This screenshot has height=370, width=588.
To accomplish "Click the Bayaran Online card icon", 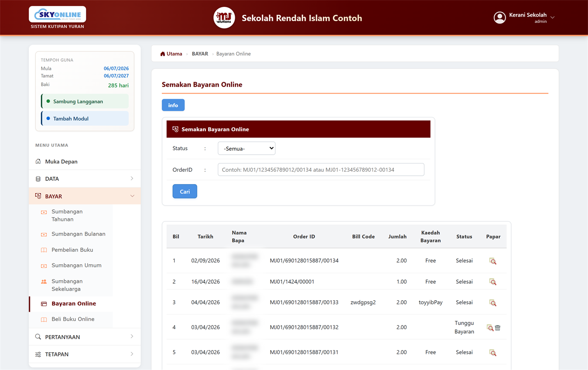I will [x=44, y=304].
